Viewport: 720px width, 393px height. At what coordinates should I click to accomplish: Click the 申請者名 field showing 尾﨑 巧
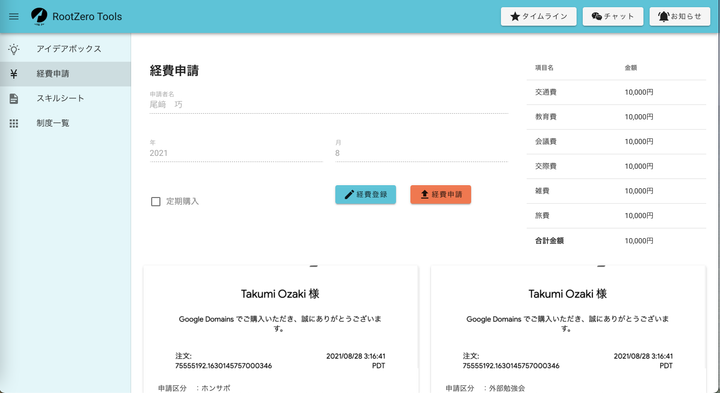(329, 102)
